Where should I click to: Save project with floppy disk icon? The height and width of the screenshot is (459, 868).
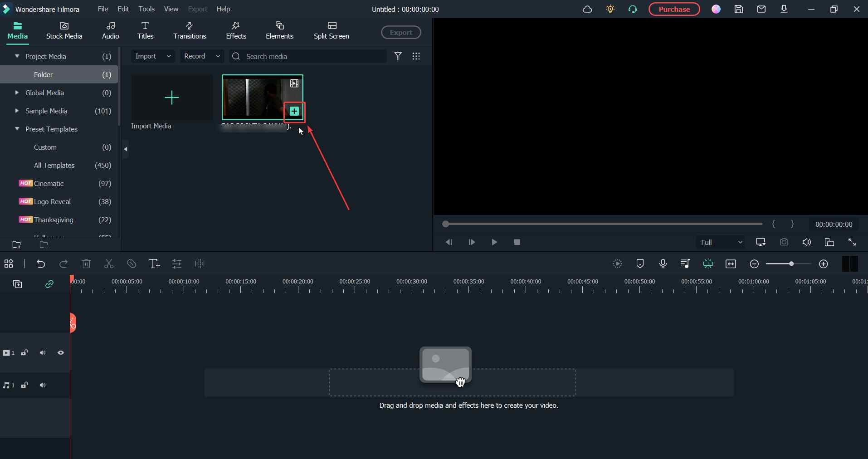pos(739,9)
